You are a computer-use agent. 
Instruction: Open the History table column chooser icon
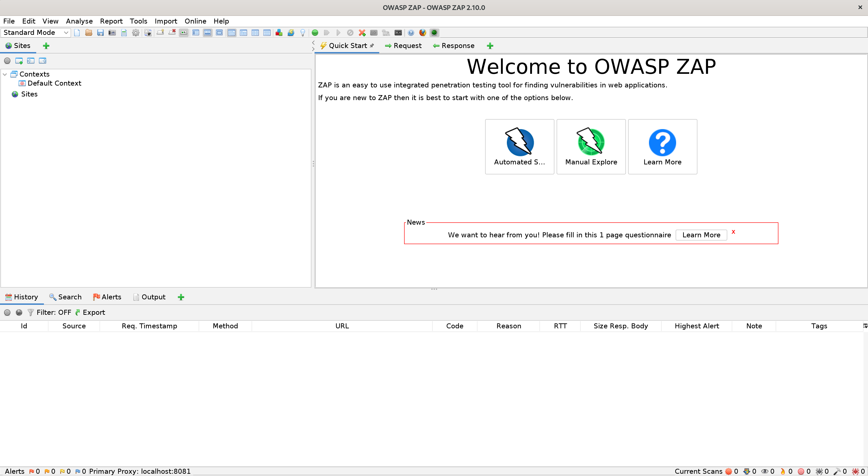(x=865, y=326)
